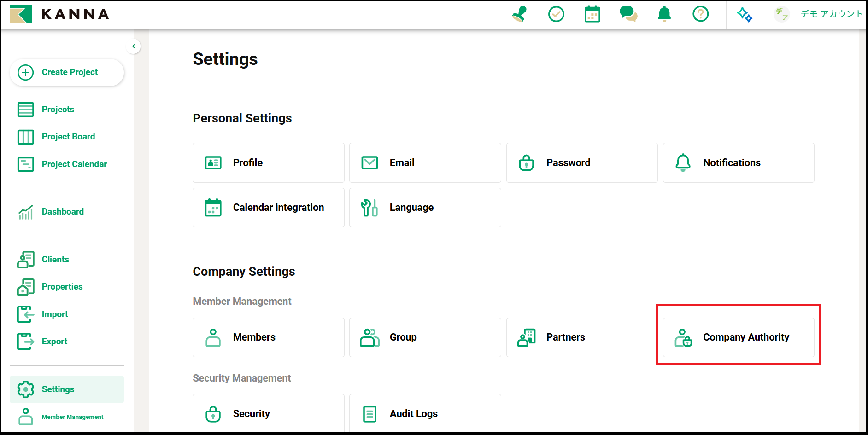Select Import in the sidebar

click(x=54, y=314)
